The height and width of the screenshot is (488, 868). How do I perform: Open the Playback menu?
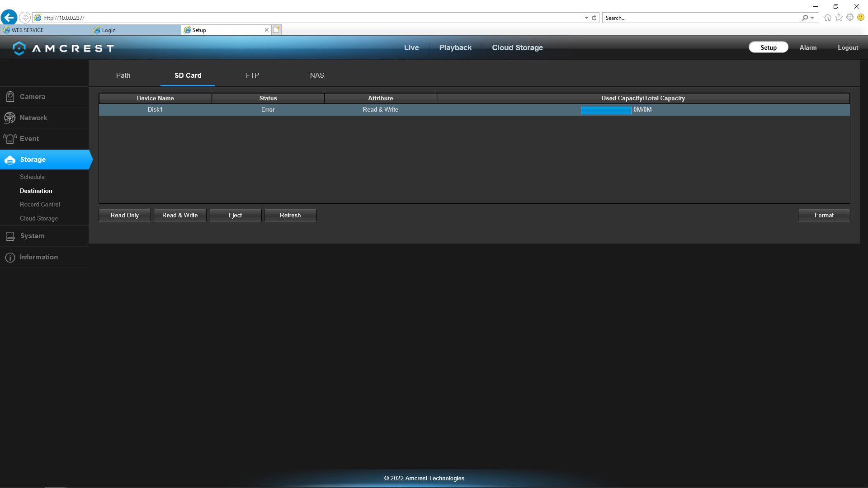tap(455, 47)
